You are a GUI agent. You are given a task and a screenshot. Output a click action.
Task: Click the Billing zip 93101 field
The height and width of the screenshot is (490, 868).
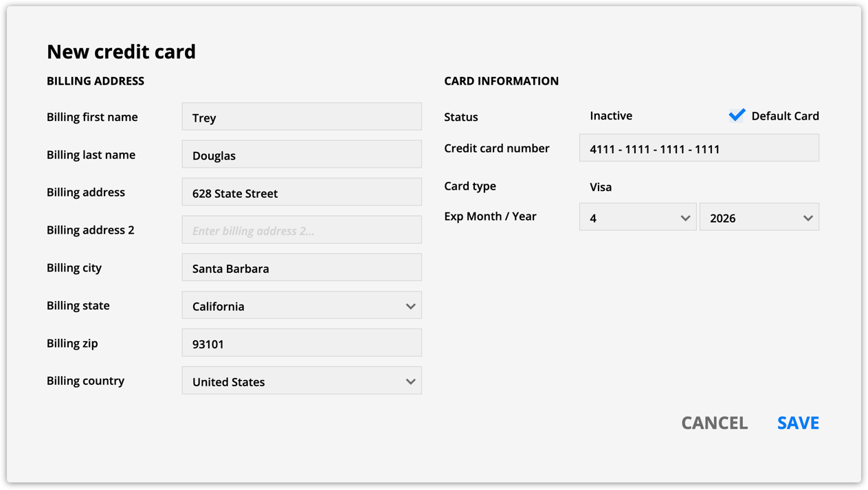(302, 343)
